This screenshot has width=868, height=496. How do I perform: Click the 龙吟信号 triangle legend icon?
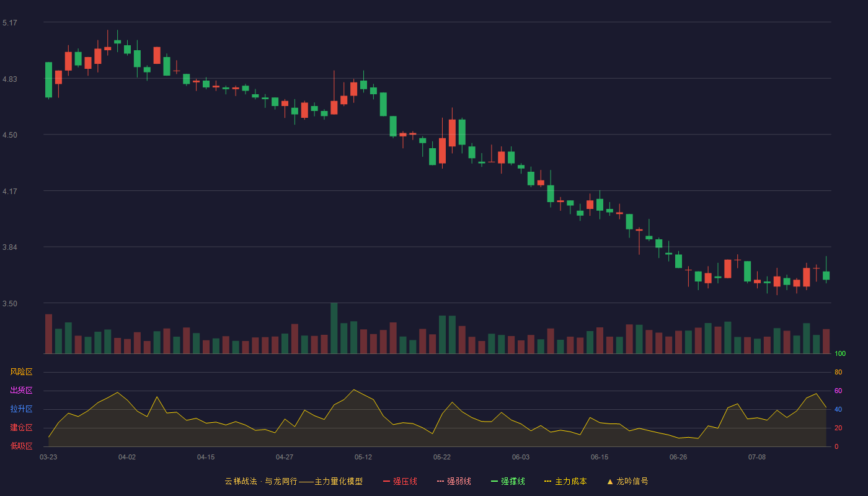pos(610,481)
